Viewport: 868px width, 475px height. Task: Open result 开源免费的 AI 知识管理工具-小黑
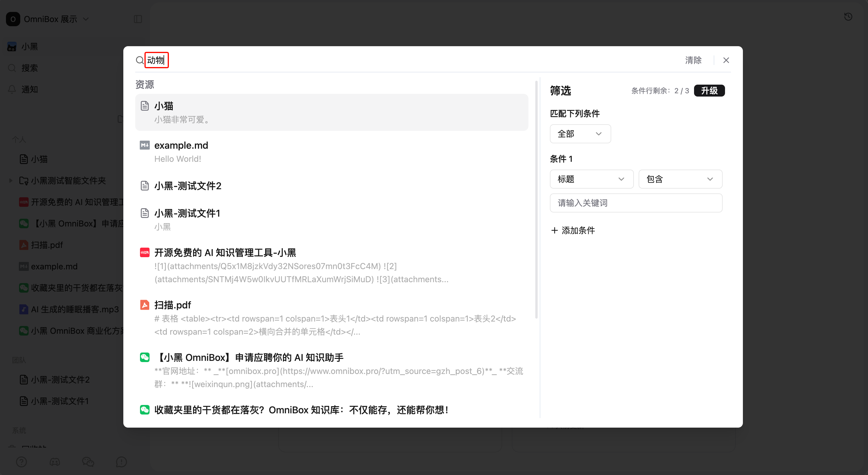point(332,266)
